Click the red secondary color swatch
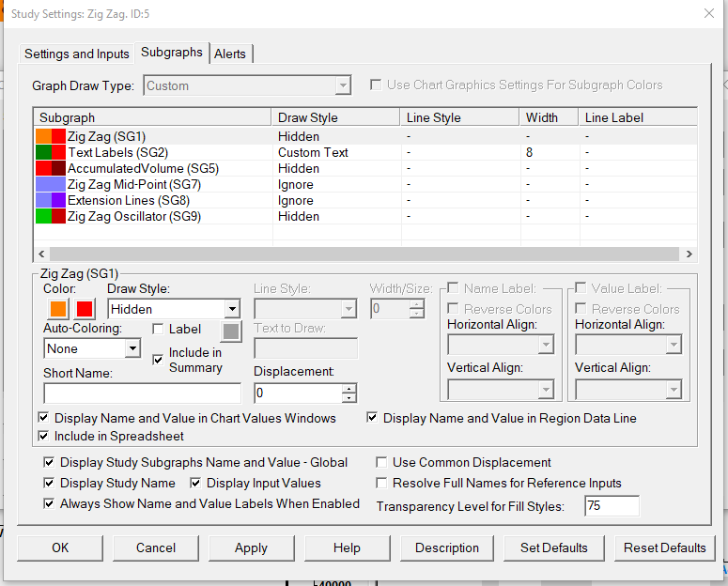 (85, 309)
